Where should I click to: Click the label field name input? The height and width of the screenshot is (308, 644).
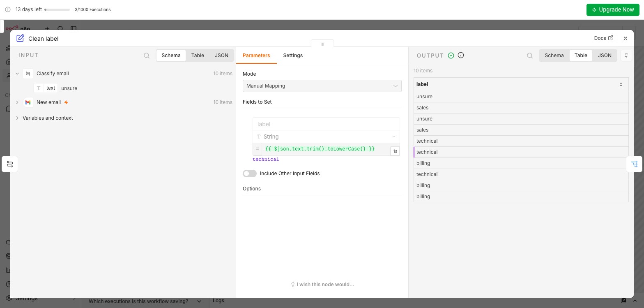(326, 124)
